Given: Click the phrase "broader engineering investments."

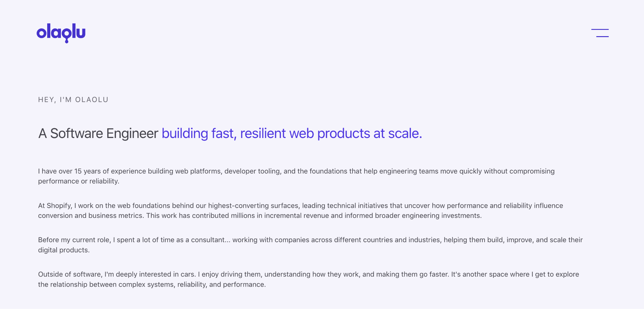Looking at the screenshot, I should click(x=428, y=216).
